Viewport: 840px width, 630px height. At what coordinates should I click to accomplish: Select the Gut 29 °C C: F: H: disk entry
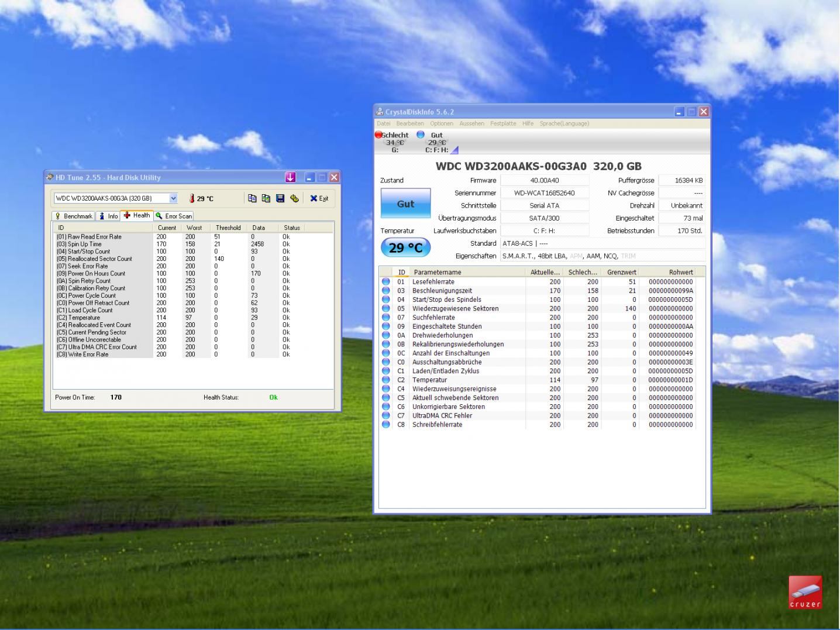[x=437, y=142]
